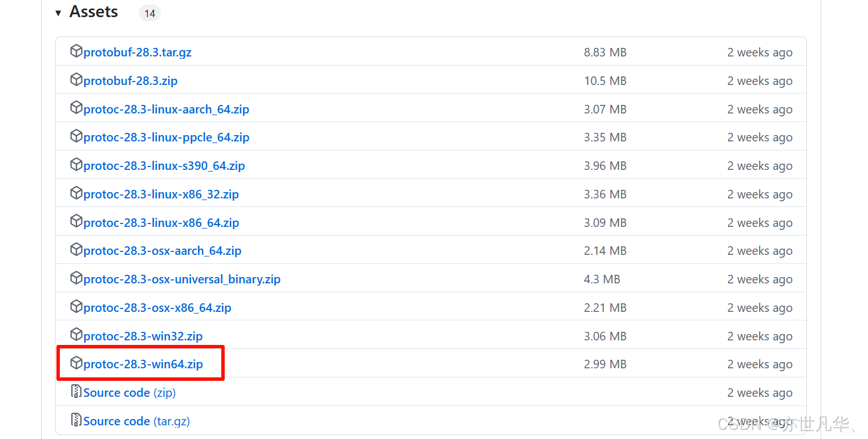Click the 3.09 MB file size

click(x=605, y=223)
